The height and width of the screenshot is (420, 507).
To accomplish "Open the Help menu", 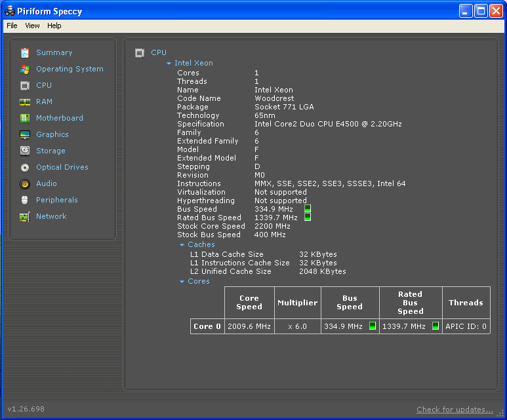I will [x=54, y=26].
